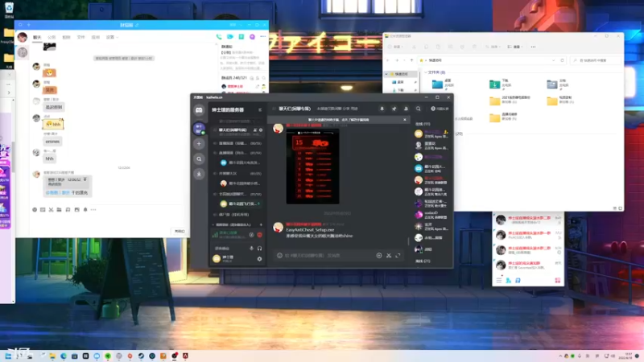Open channel settings gear for selected text channel
The width and height of the screenshot is (644, 362).
261,130
